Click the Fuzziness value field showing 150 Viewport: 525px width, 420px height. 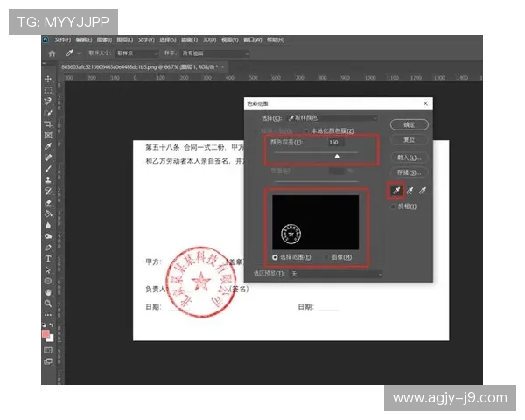(335, 143)
